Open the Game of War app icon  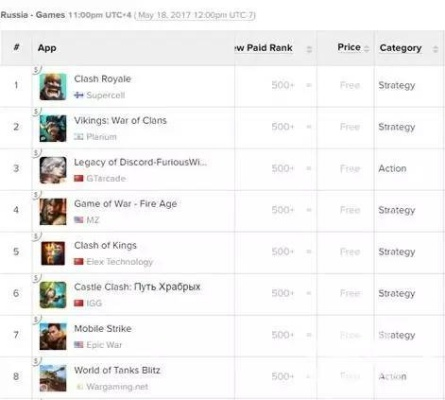(x=53, y=212)
